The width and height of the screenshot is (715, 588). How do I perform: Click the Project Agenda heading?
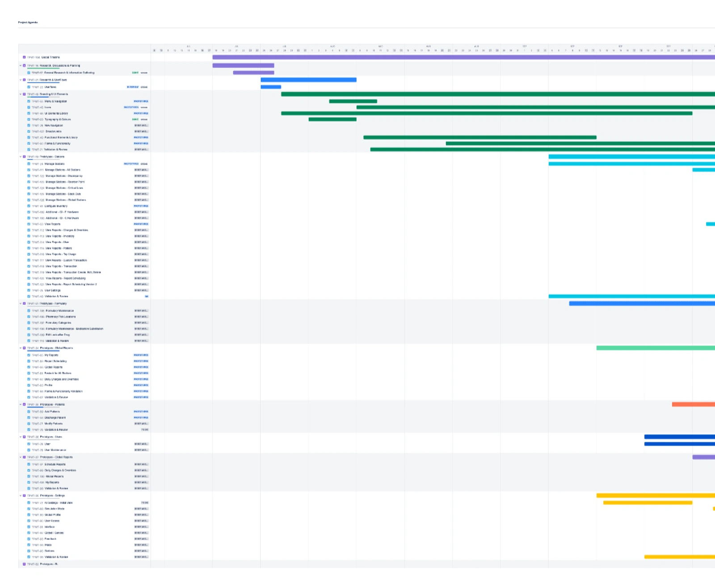[x=28, y=22]
